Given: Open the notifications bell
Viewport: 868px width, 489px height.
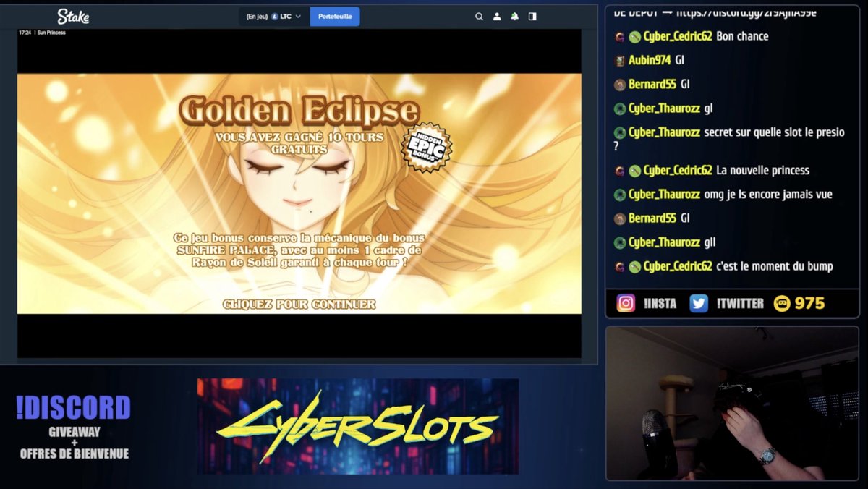Looking at the screenshot, I should click(x=514, y=17).
